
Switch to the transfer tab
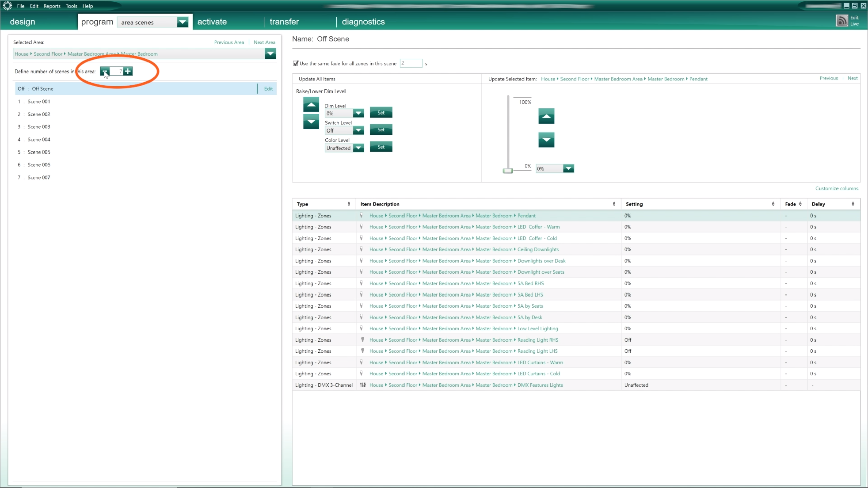tap(284, 22)
